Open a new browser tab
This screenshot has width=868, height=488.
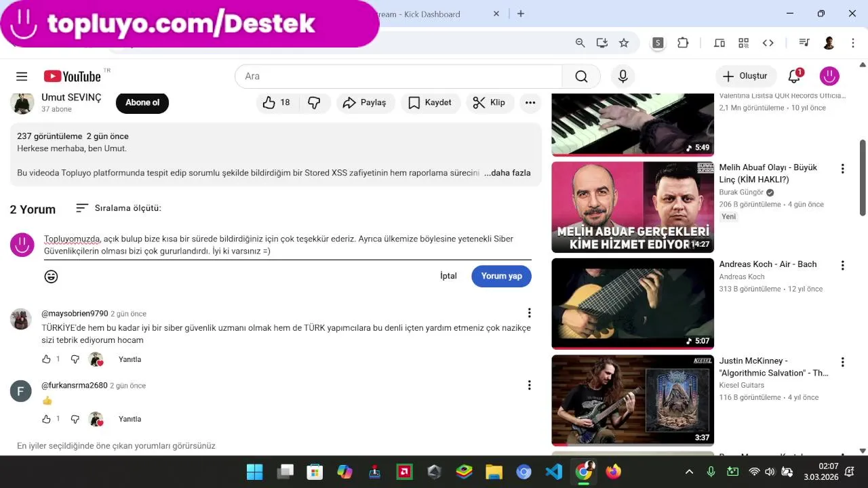521,14
